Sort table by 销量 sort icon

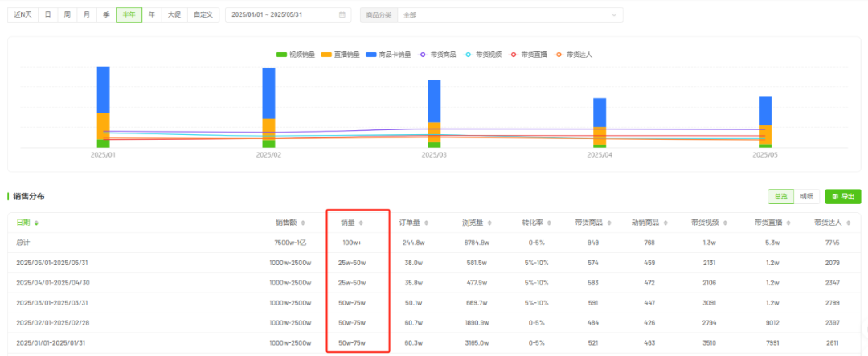pos(361,223)
